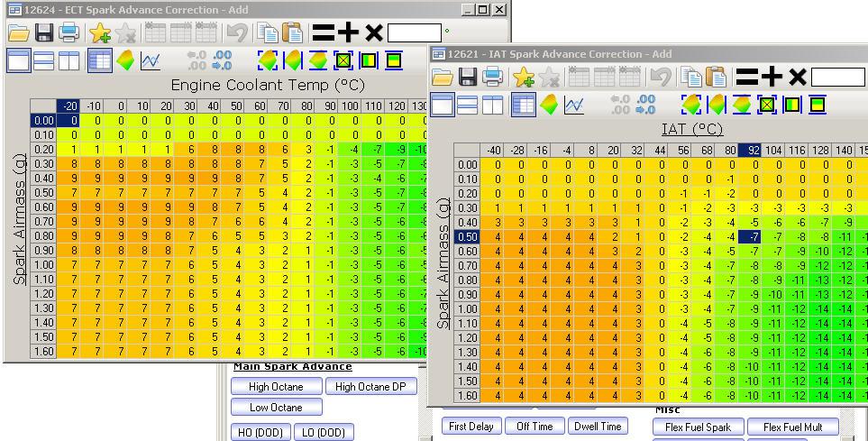Select the 92 °C IAT column header
The width and height of the screenshot is (868, 441).
point(749,150)
